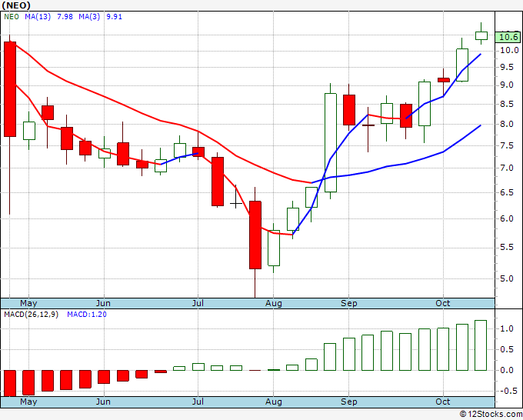This screenshot has height=420, width=523.
Task: Click the 7.5 price axis label
Action: pyautogui.click(x=507, y=145)
